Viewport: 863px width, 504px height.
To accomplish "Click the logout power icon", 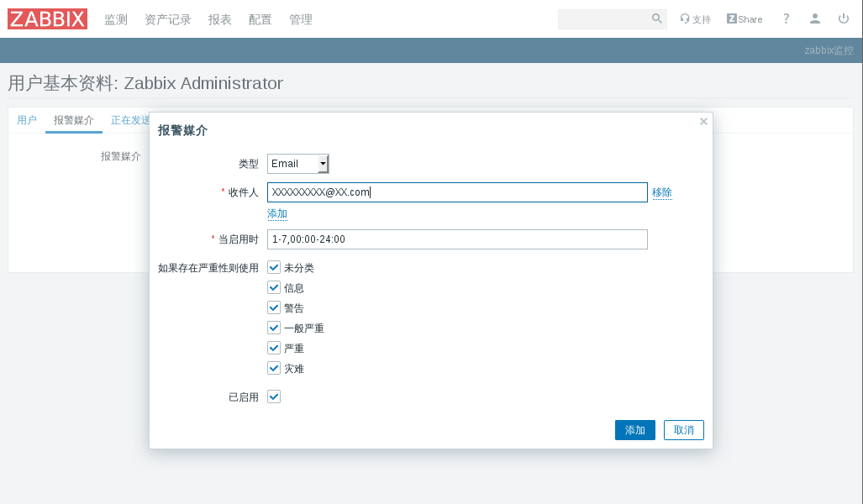I will point(843,18).
